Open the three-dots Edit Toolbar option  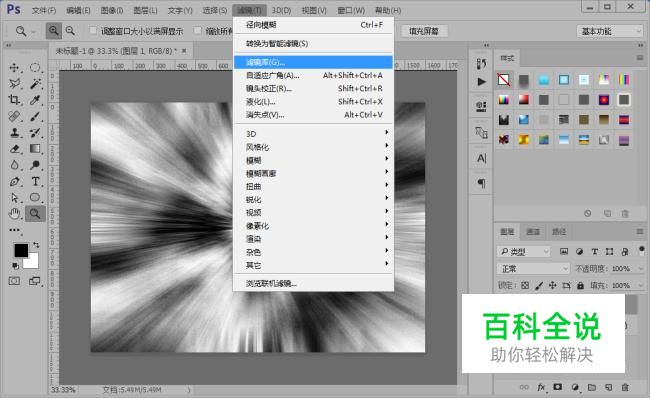[x=15, y=230]
